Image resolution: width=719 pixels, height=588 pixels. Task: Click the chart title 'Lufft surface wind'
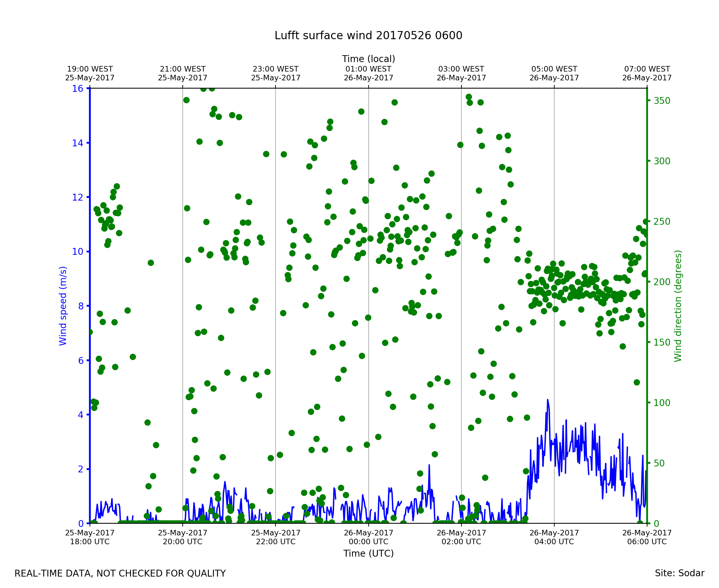point(368,36)
